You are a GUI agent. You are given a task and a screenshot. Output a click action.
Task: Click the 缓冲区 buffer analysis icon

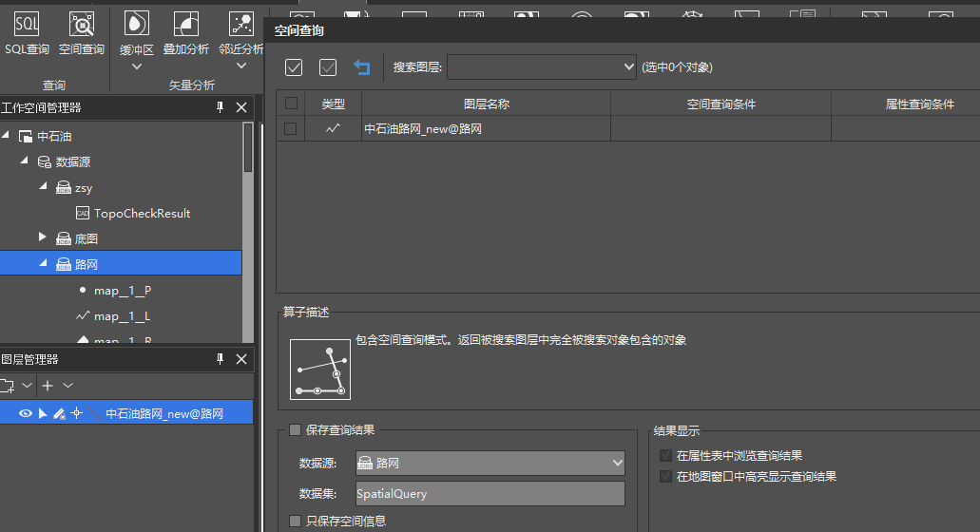(136, 25)
